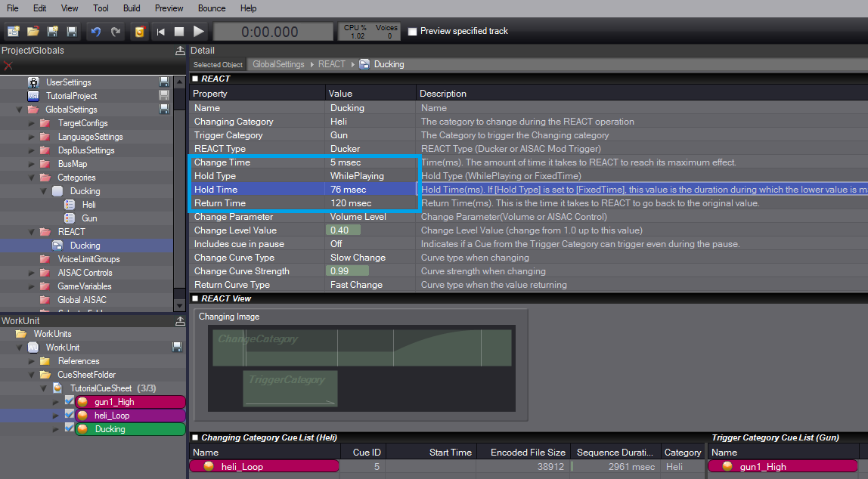
Task: Uncheck the gun1_High cue checkbox
Action: click(x=70, y=402)
